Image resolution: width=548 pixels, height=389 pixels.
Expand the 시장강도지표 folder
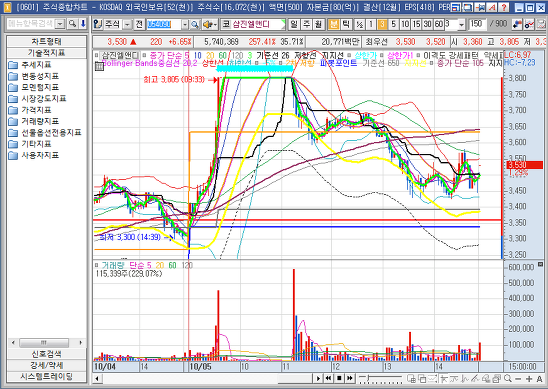pyautogui.click(x=37, y=99)
